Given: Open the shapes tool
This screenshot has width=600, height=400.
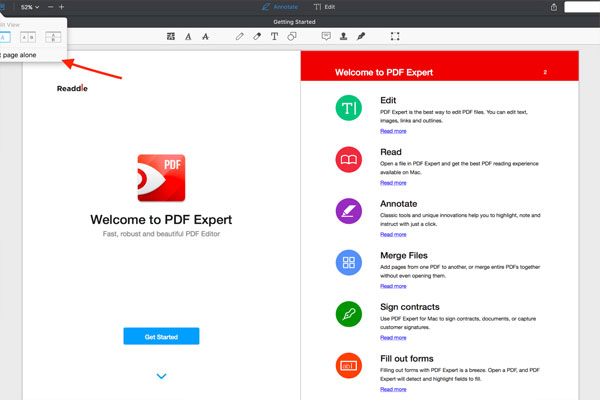Looking at the screenshot, I should pyautogui.click(x=292, y=36).
